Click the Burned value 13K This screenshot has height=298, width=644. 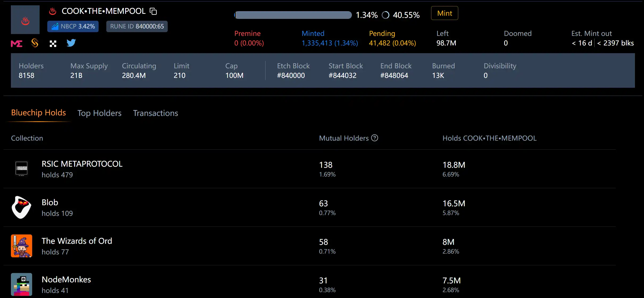(x=438, y=75)
